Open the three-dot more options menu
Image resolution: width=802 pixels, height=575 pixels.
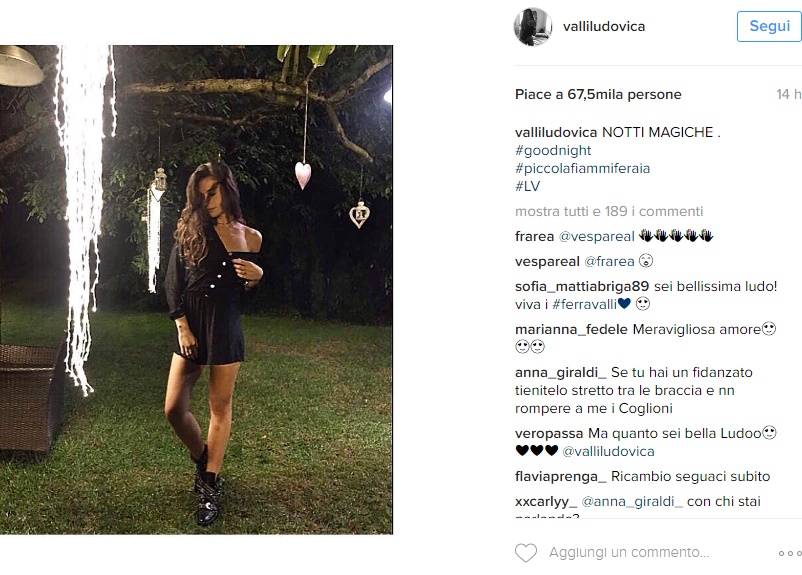[790, 554]
